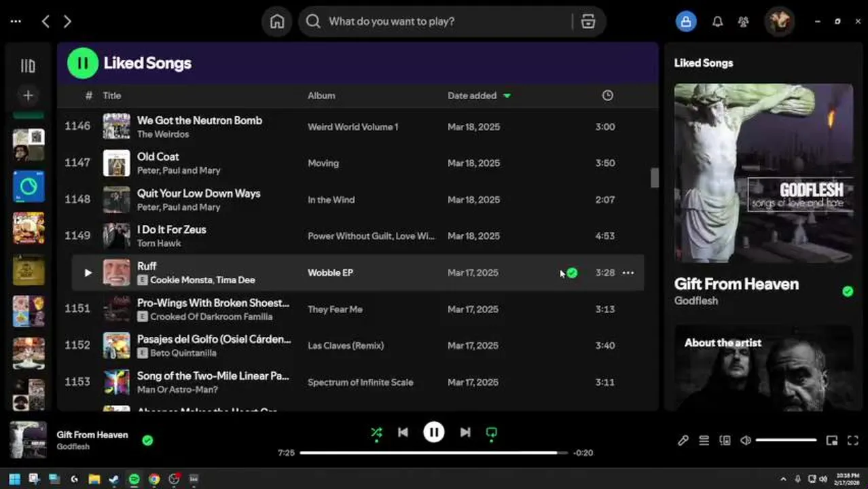The width and height of the screenshot is (868, 489).
Task: Click Liked Songs header in right panel
Action: [704, 63]
